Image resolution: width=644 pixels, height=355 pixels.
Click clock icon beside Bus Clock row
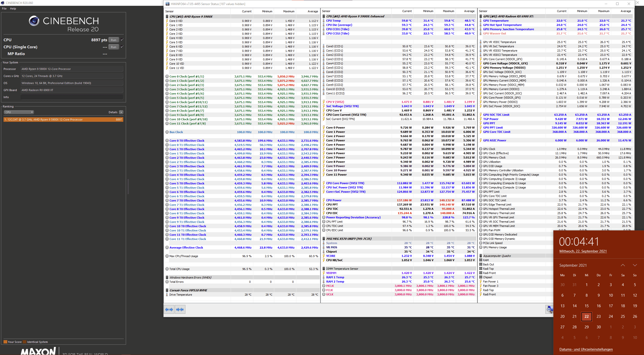tap(167, 132)
